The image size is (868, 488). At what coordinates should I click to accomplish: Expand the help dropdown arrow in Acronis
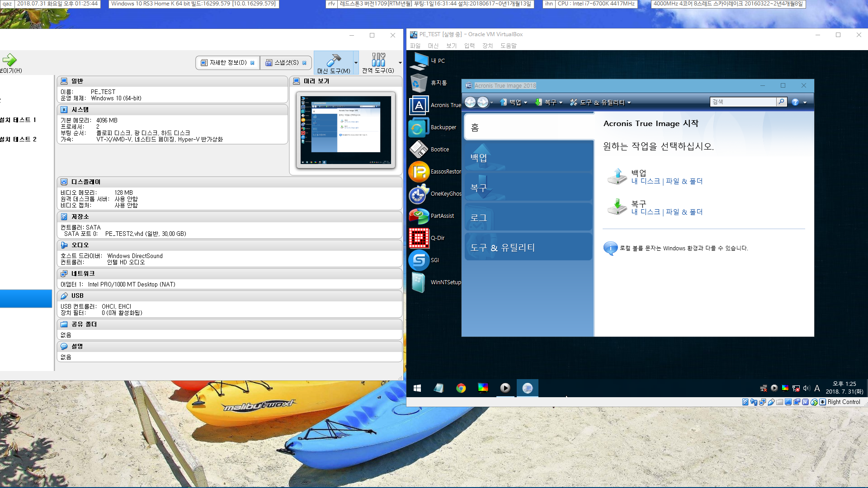coord(805,103)
